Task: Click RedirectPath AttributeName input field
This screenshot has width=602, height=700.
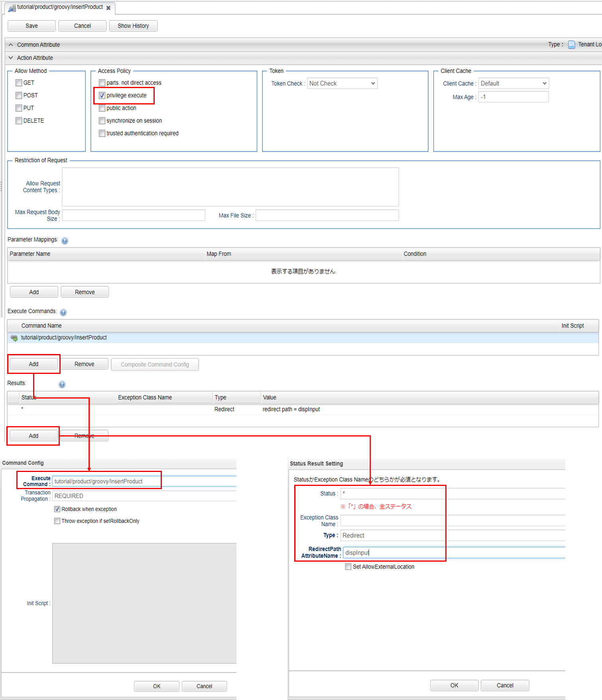Action: tap(454, 553)
